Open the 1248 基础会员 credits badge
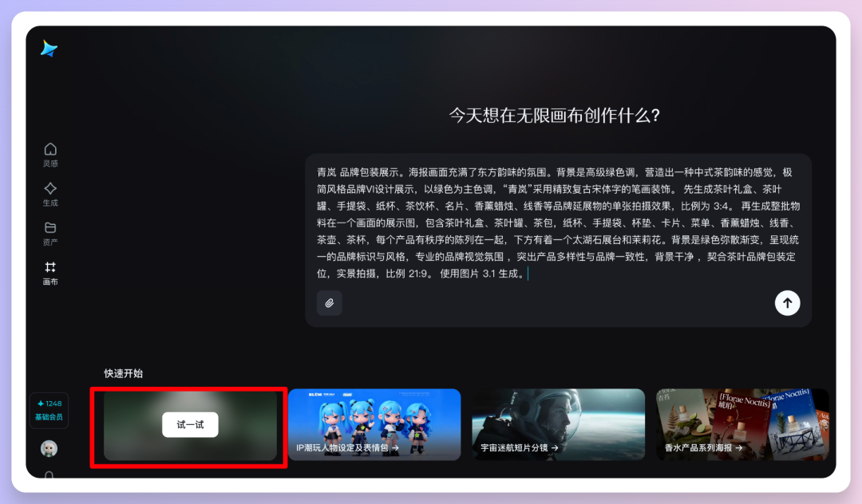Viewport: 862px width, 504px height. pyautogui.click(x=49, y=410)
